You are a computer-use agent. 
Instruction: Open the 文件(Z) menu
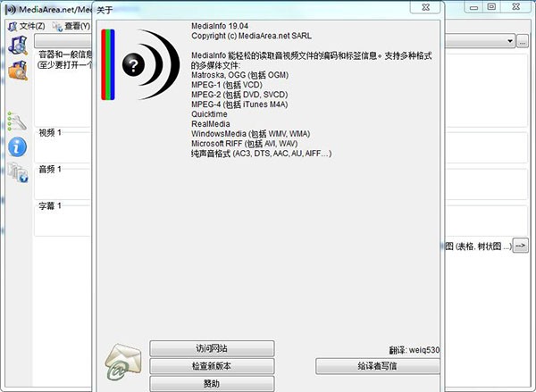[x=27, y=26]
